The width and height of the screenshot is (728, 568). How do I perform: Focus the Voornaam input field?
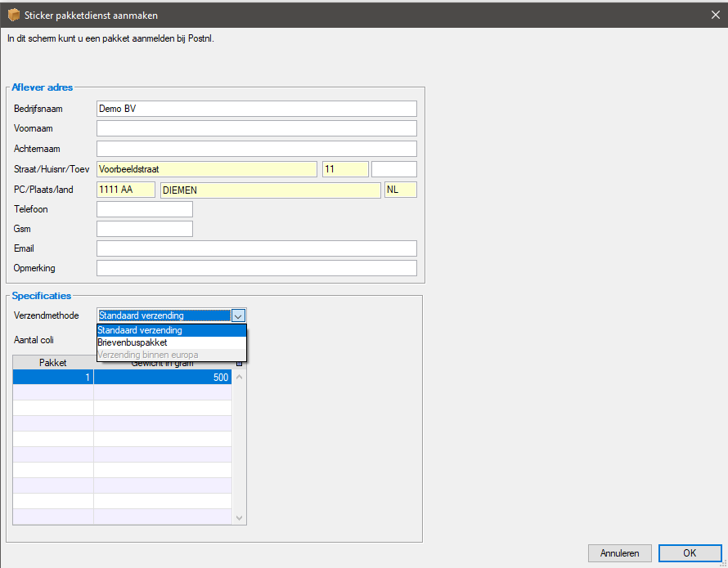256,128
